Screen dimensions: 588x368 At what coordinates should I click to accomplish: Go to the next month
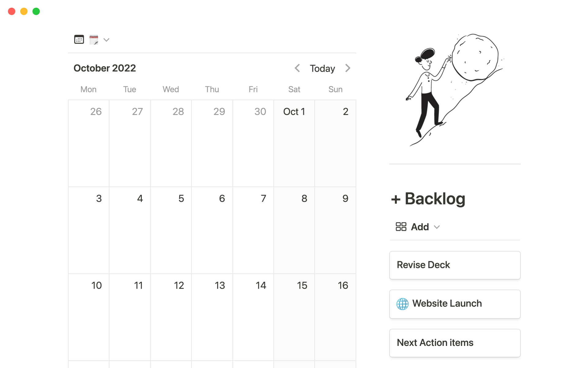[348, 68]
